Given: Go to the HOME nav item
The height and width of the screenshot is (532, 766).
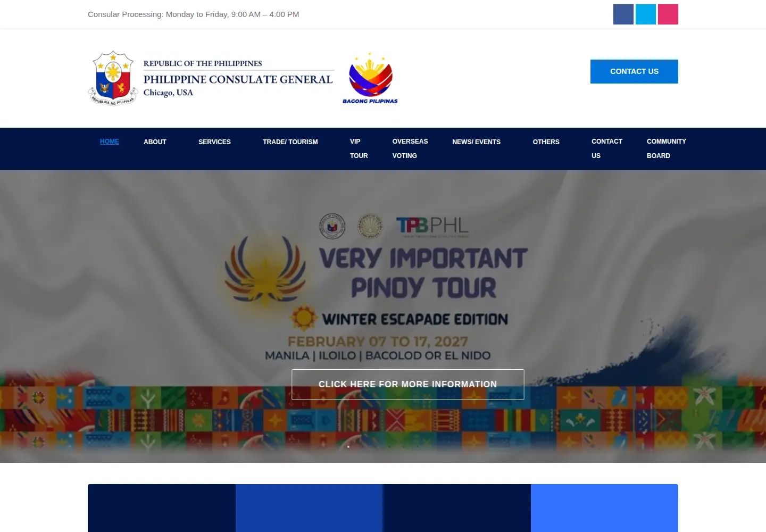Looking at the screenshot, I should (110, 142).
